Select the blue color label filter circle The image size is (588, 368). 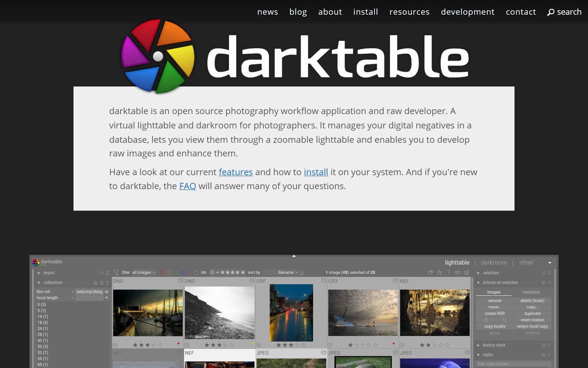(183, 273)
